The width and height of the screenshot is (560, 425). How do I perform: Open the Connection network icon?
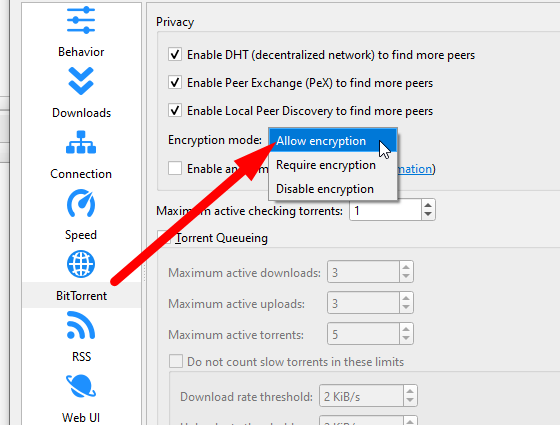tap(81, 142)
